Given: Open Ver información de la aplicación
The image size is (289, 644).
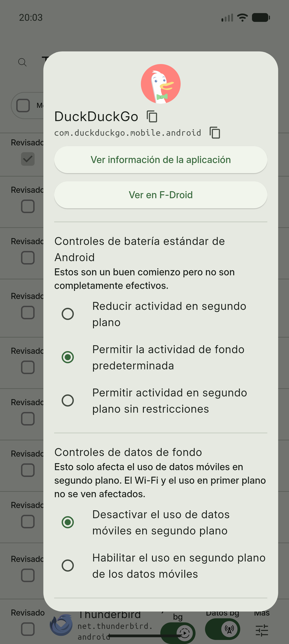Looking at the screenshot, I should [x=161, y=160].
